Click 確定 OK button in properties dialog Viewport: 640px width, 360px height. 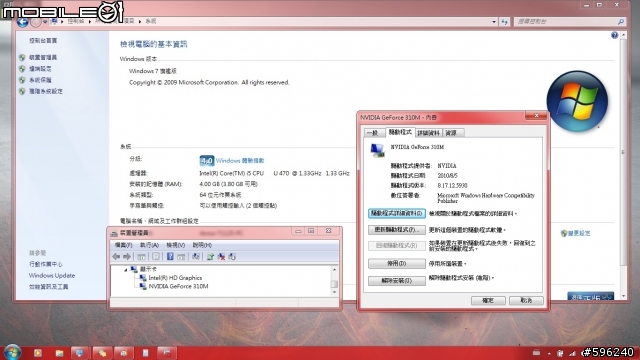pyautogui.click(x=488, y=300)
